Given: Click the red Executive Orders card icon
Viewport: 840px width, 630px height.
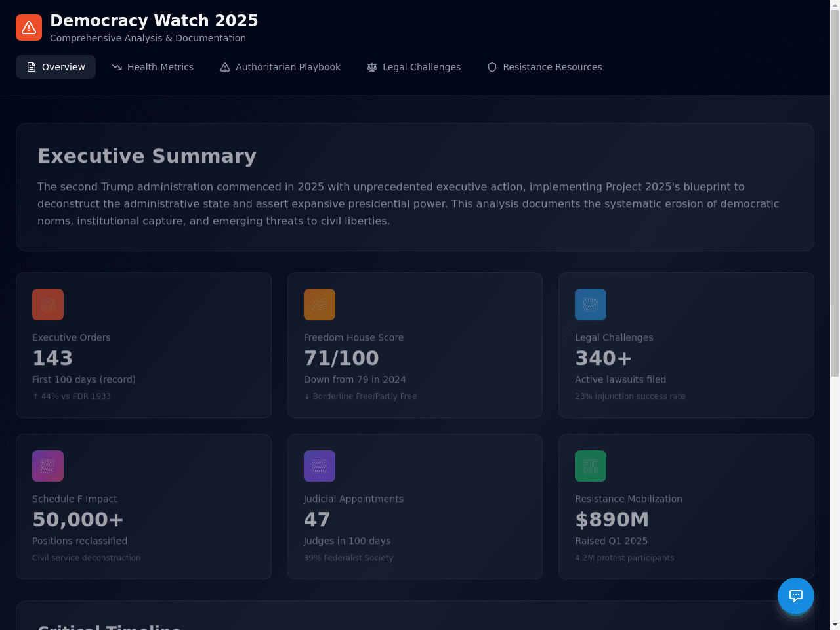Looking at the screenshot, I should click(x=48, y=304).
